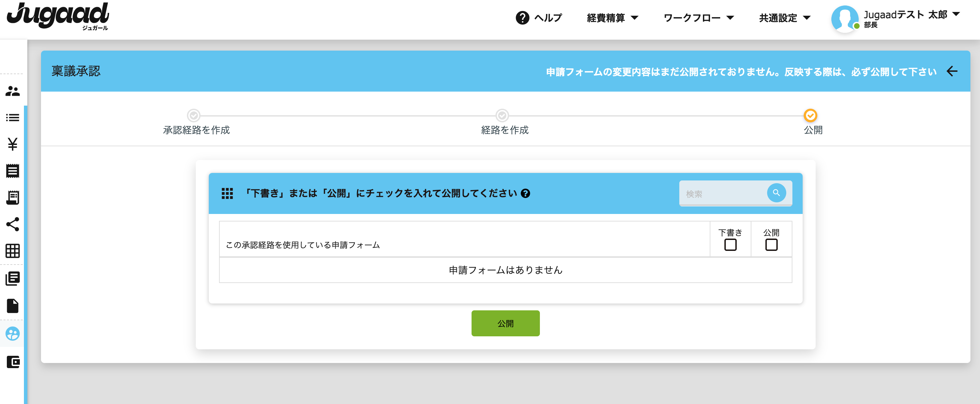Click the unpublished changes warning text
This screenshot has height=404, width=980.
click(741, 71)
